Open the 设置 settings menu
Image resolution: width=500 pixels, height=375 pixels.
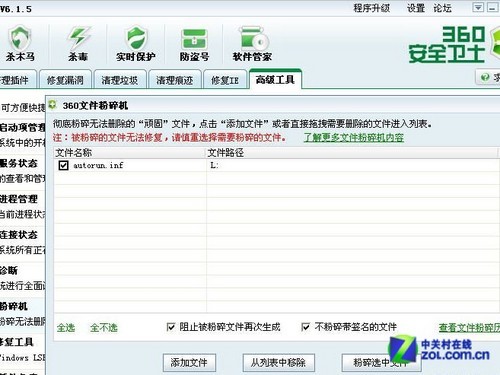point(416,8)
